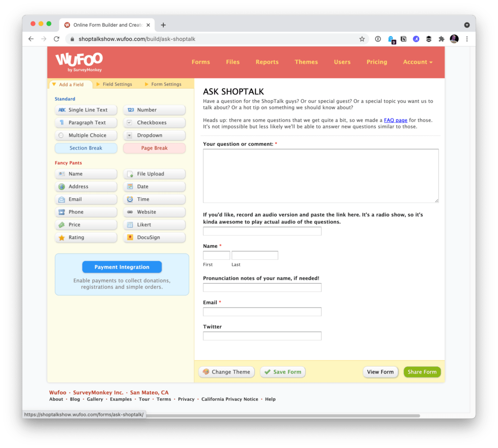
Task: Click the Share Form button
Action: click(x=422, y=372)
